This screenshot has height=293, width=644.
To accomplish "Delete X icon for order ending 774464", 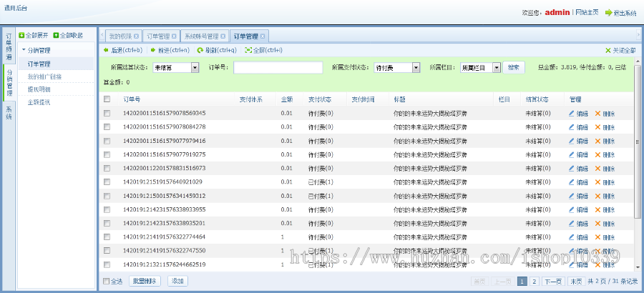I will (x=597, y=237).
